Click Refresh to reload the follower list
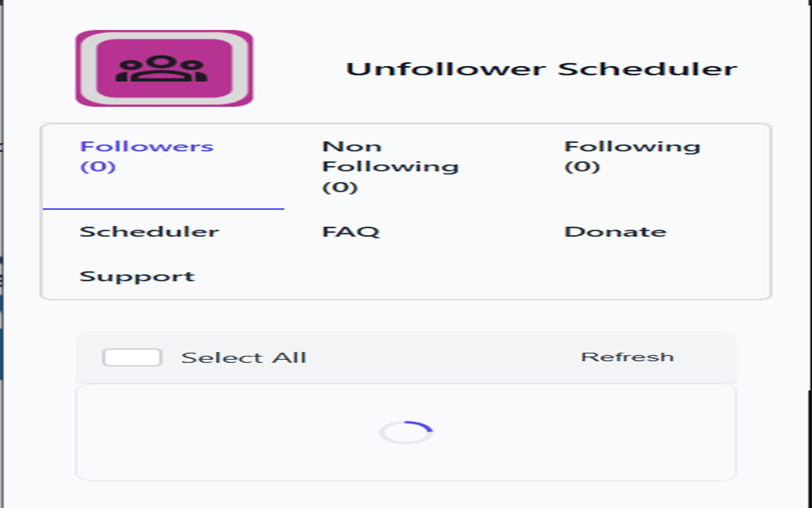This screenshot has width=812, height=508. pos(627,356)
